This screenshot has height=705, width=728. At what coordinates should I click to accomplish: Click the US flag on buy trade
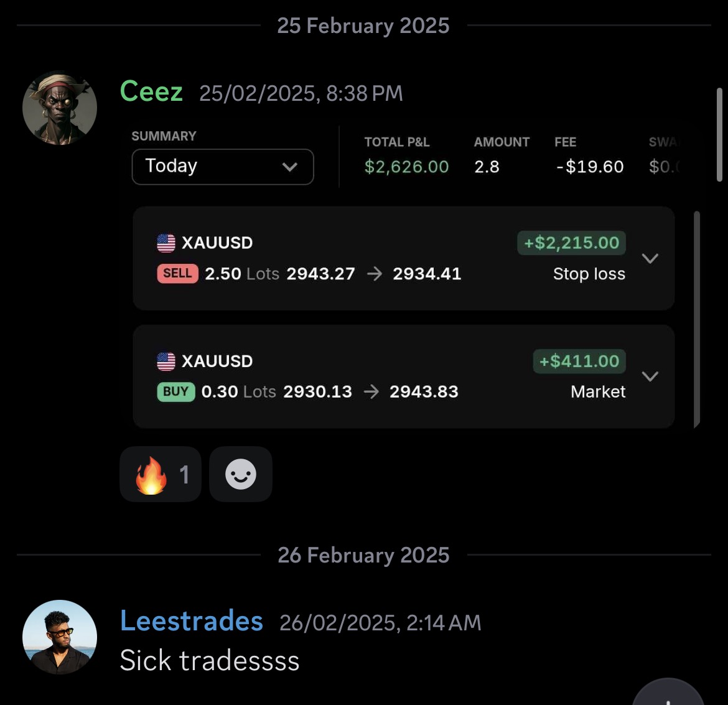166,361
